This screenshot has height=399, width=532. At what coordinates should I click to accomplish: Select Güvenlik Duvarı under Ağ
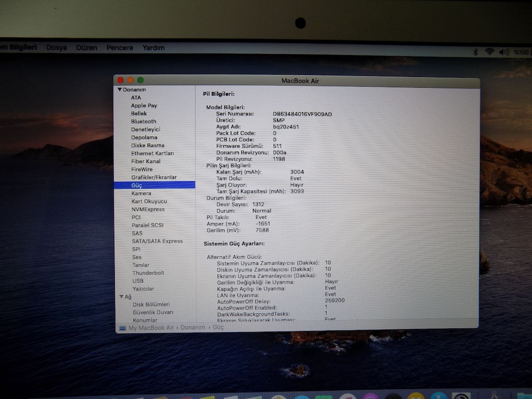[x=153, y=312]
